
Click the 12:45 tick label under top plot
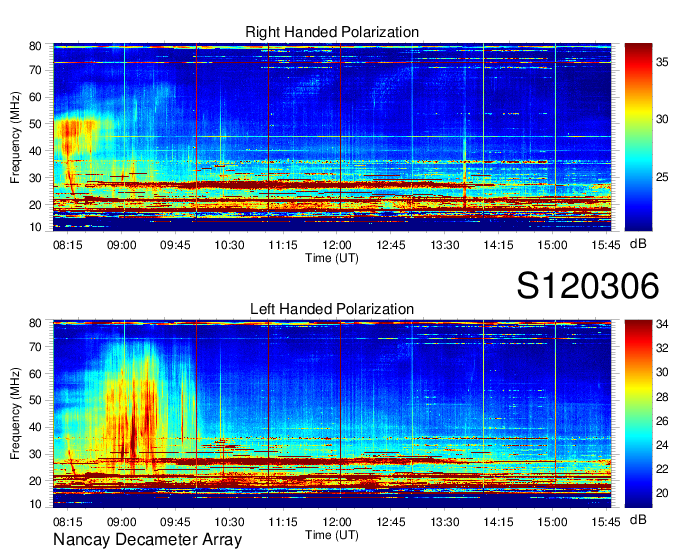(x=391, y=245)
